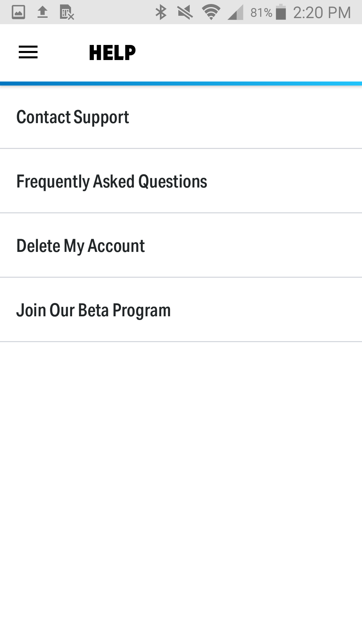Click the HELP page title
This screenshot has height=644, width=362.
point(112,53)
